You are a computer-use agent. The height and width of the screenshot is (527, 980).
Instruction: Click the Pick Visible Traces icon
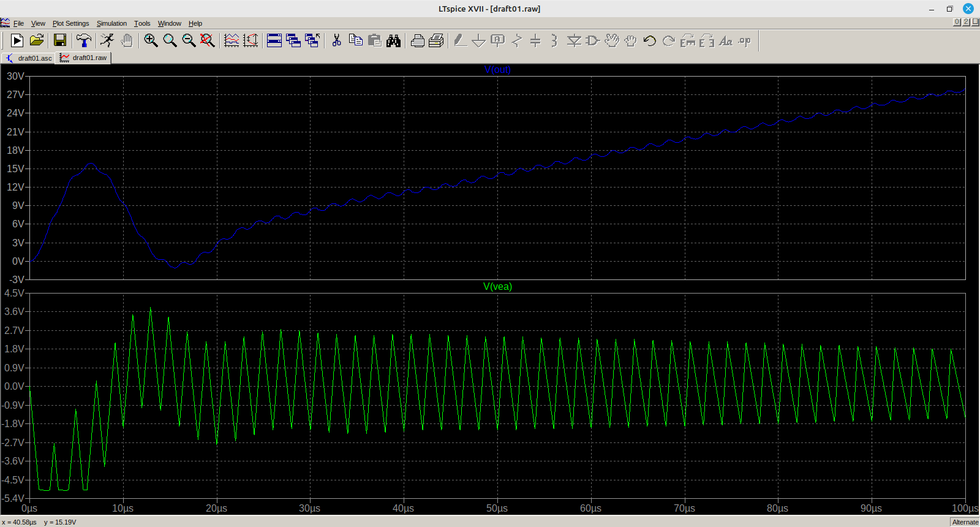click(232, 40)
